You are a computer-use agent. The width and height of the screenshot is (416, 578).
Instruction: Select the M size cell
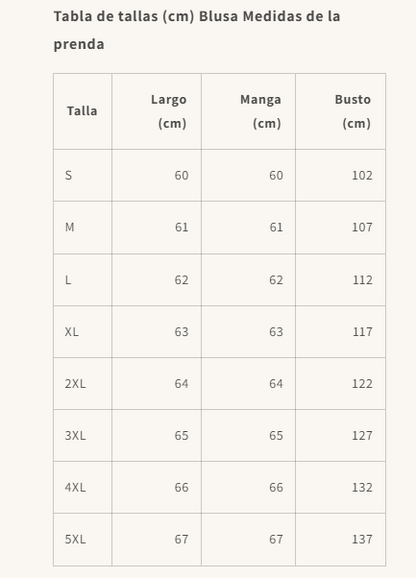83,227
